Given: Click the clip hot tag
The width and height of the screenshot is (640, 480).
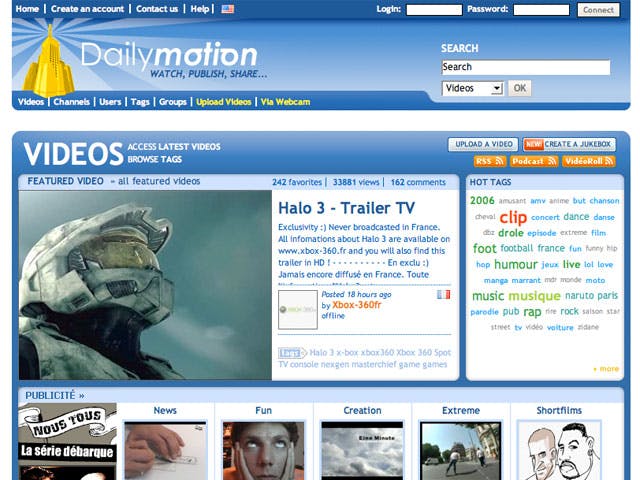Looking at the screenshot, I should [x=513, y=217].
